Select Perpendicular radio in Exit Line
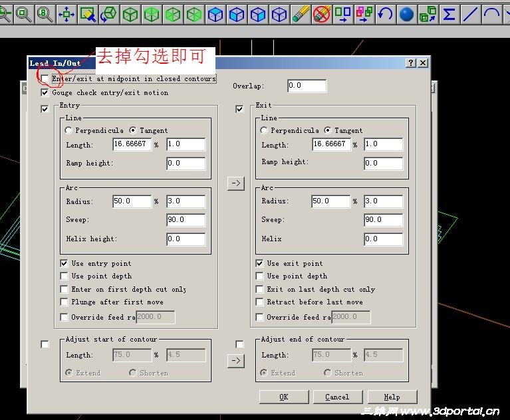This screenshot has height=420, width=510. tap(264, 130)
